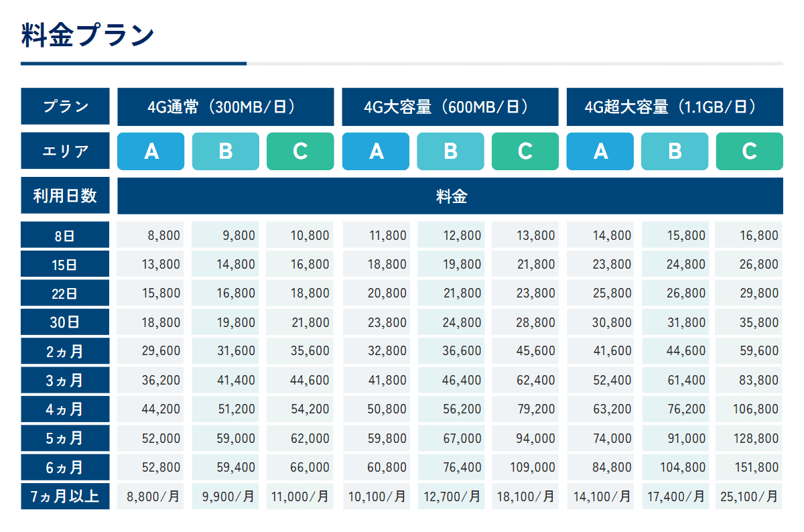The width and height of the screenshot is (804, 532).
Task: Choose area B badge under 4G超大容量
Action: click(x=674, y=151)
